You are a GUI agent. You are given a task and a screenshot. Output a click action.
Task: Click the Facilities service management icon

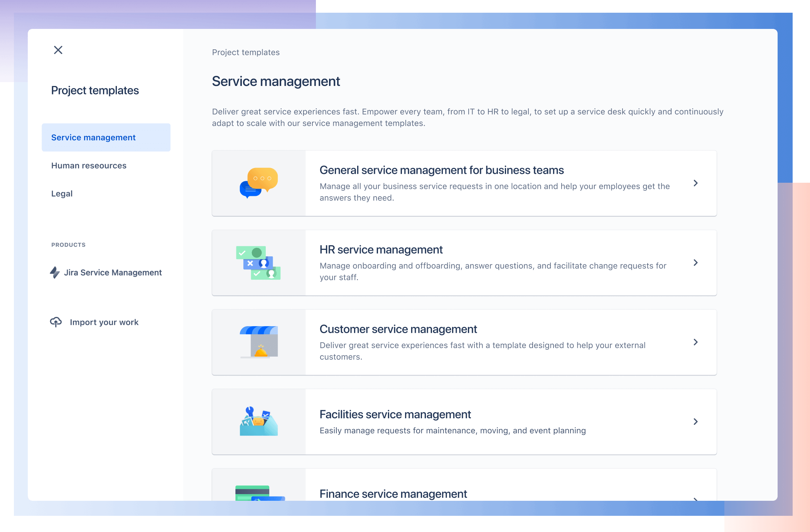coord(259,421)
